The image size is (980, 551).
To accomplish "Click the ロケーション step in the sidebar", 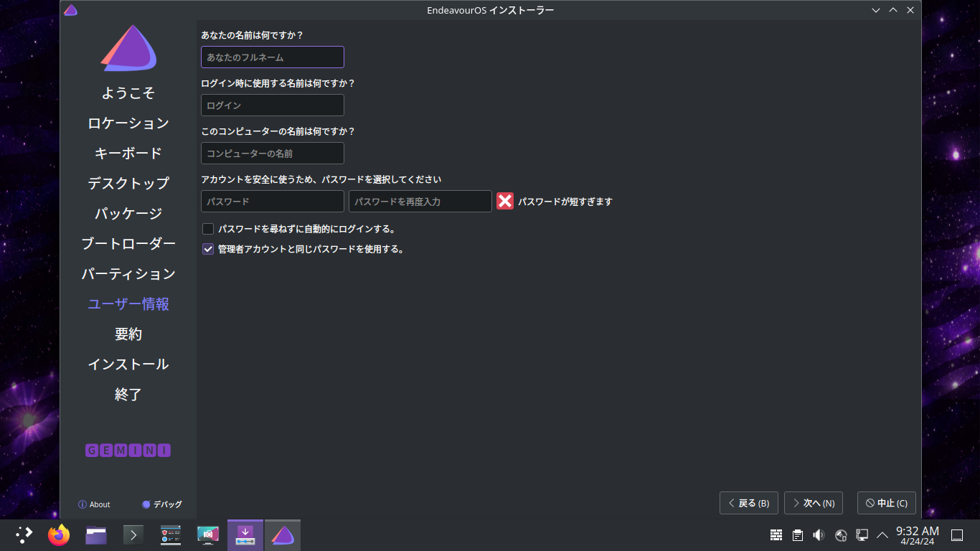I will point(128,123).
